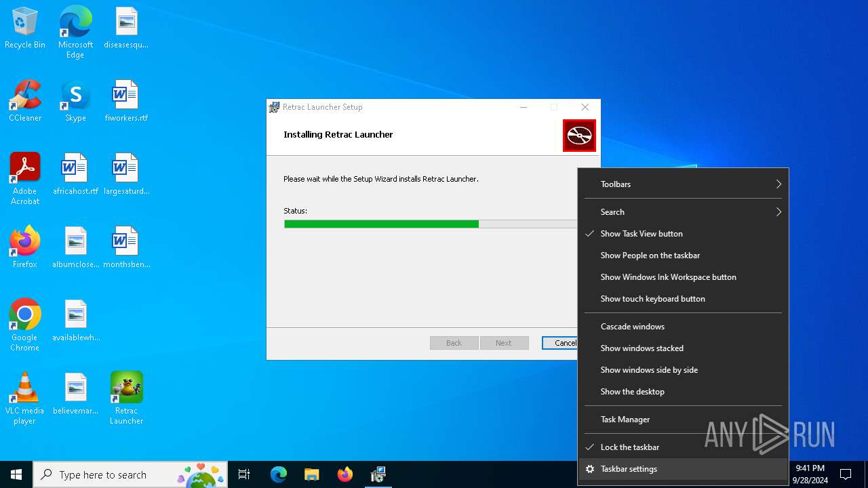Select largesaturd... document icon
Image resolution: width=868 pixels, height=488 pixels.
pyautogui.click(x=126, y=174)
